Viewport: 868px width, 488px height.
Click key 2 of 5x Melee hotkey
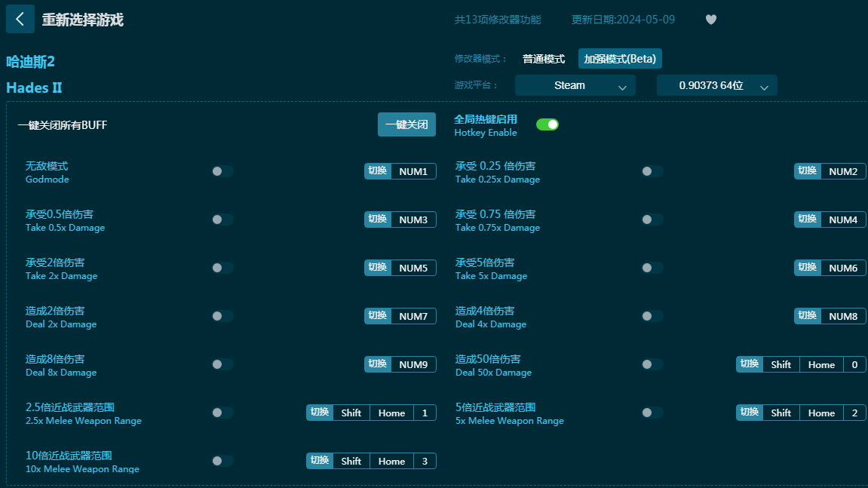pyautogui.click(x=854, y=413)
